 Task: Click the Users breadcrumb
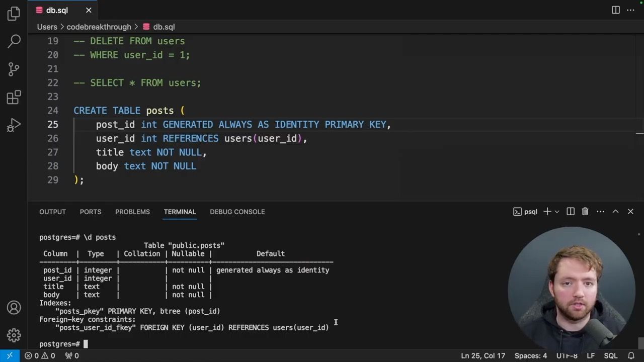tap(47, 27)
